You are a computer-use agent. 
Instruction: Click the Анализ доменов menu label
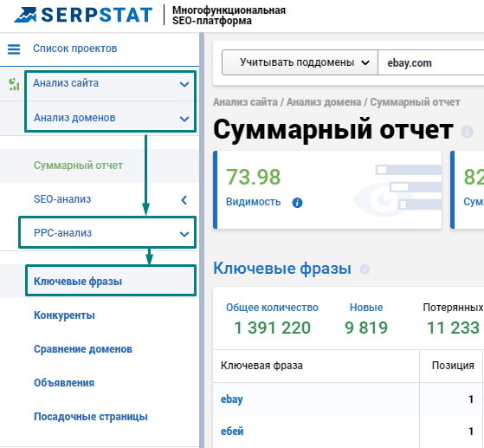pyautogui.click(x=74, y=118)
